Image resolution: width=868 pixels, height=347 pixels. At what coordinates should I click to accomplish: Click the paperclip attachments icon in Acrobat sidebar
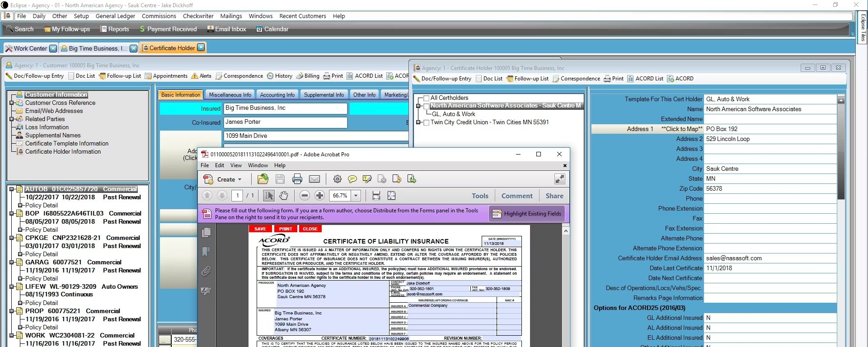coord(206,272)
